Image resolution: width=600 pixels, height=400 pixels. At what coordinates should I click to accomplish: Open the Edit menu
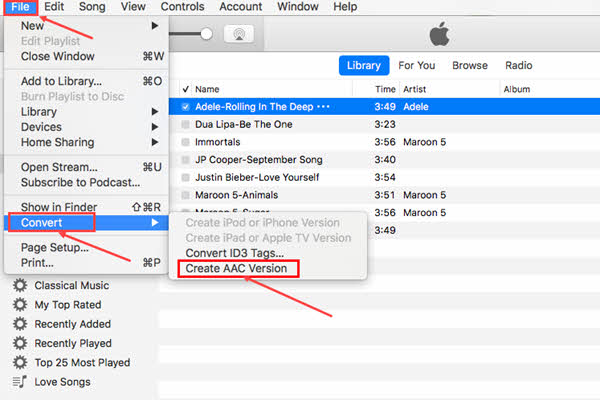(x=54, y=7)
